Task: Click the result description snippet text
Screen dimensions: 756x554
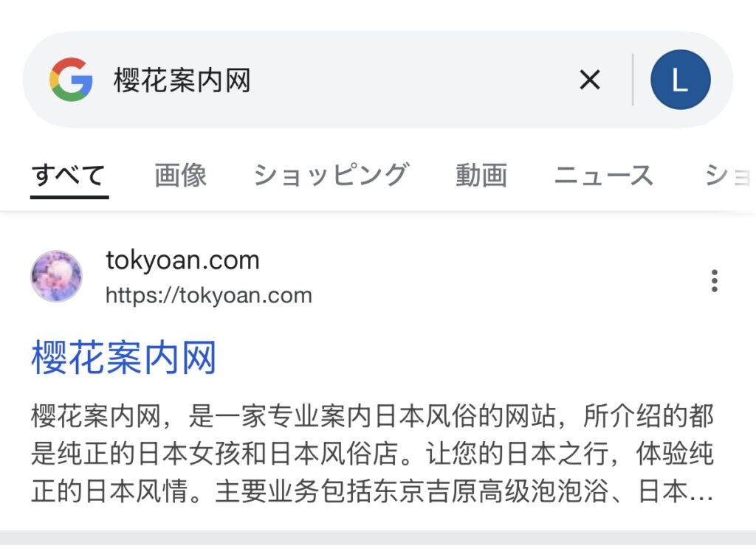Action: [x=372, y=454]
